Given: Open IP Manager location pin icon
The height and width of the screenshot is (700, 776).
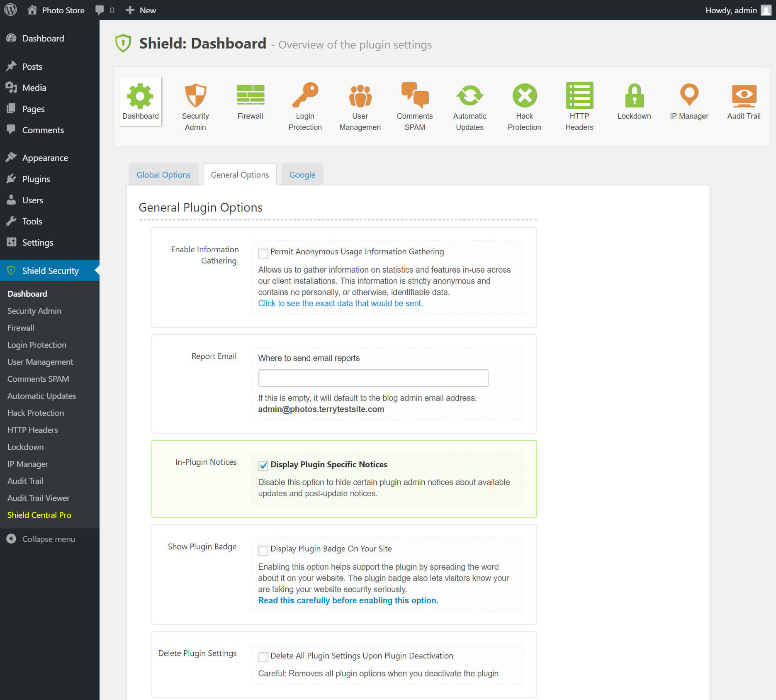Looking at the screenshot, I should coord(689,95).
